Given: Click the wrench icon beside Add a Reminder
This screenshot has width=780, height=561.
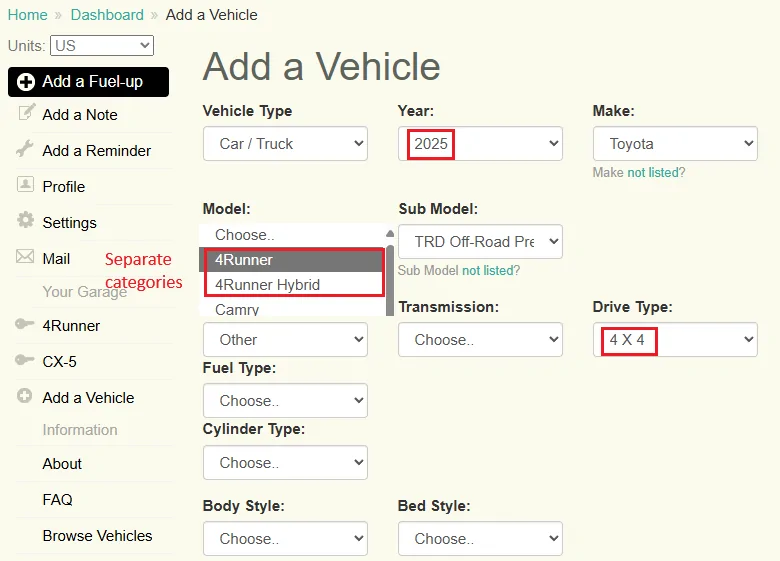Looking at the screenshot, I should click(x=26, y=150).
